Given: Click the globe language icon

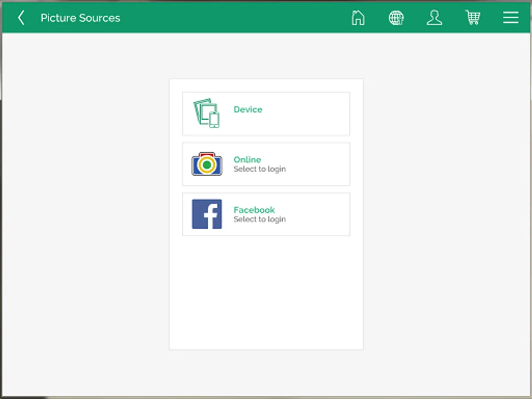Looking at the screenshot, I should [396, 18].
